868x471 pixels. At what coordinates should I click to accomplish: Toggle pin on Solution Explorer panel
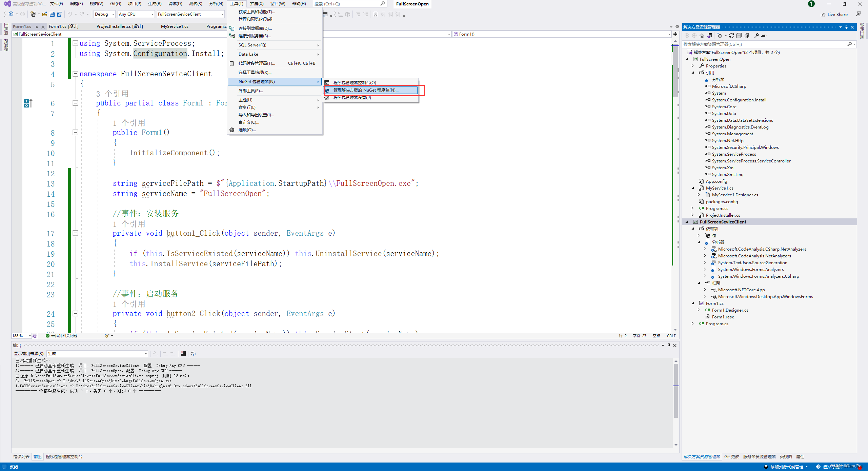(x=846, y=27)
